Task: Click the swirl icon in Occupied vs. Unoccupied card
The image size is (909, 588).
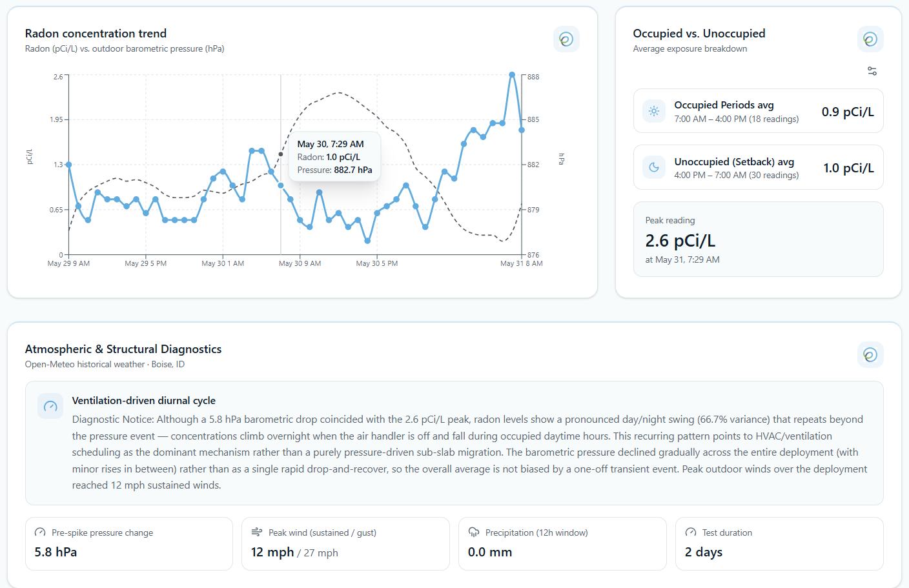Action: tap(870, 39)
